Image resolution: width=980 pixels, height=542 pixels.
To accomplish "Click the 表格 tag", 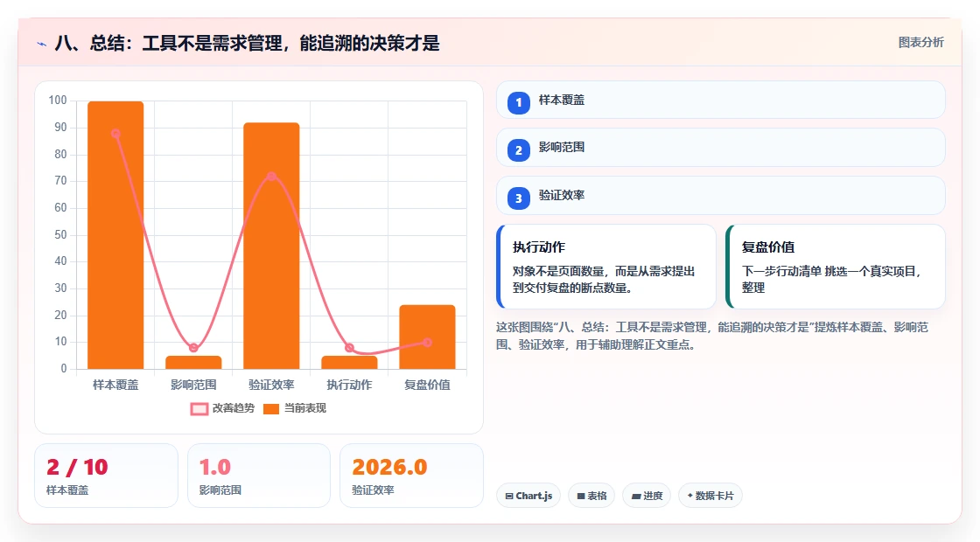I will point(591,496).
